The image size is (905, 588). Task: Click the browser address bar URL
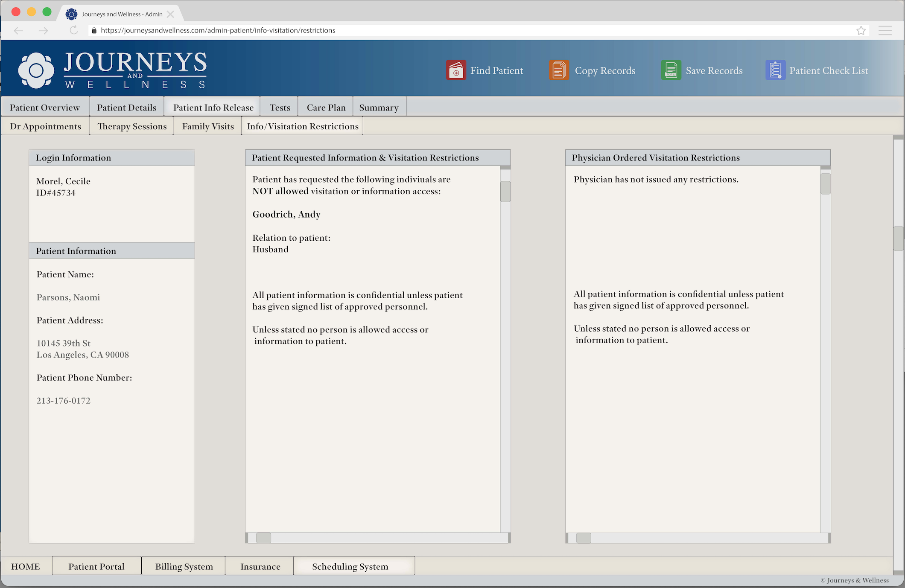click(218, 30)
